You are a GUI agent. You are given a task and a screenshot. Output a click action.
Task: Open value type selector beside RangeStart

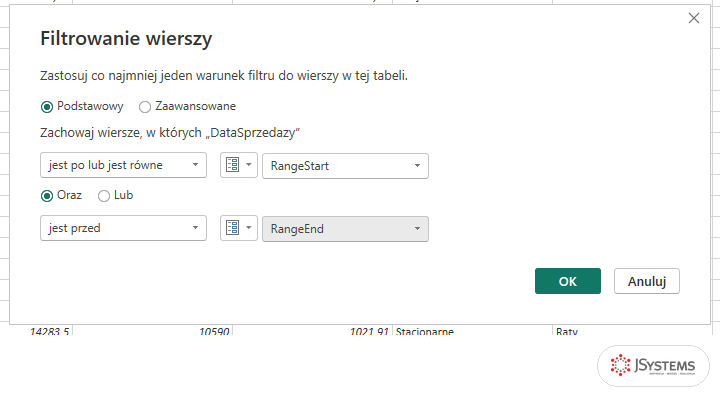(x=239, y=165)
